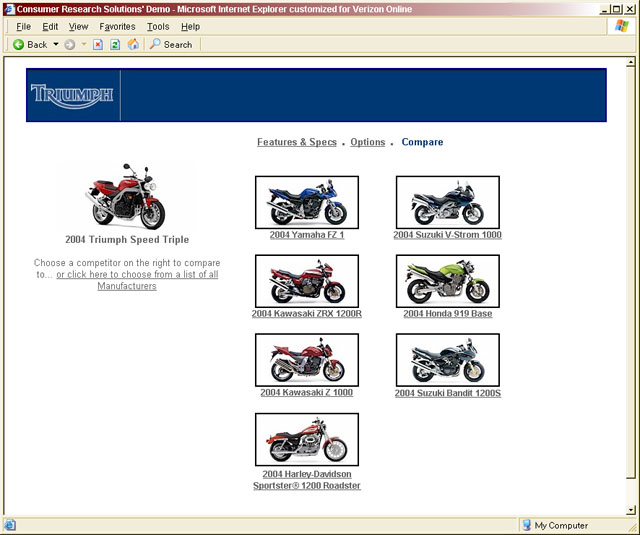The image size is (640, 535).
Task: Open the Options link
Action: click(x=368, y=142)
